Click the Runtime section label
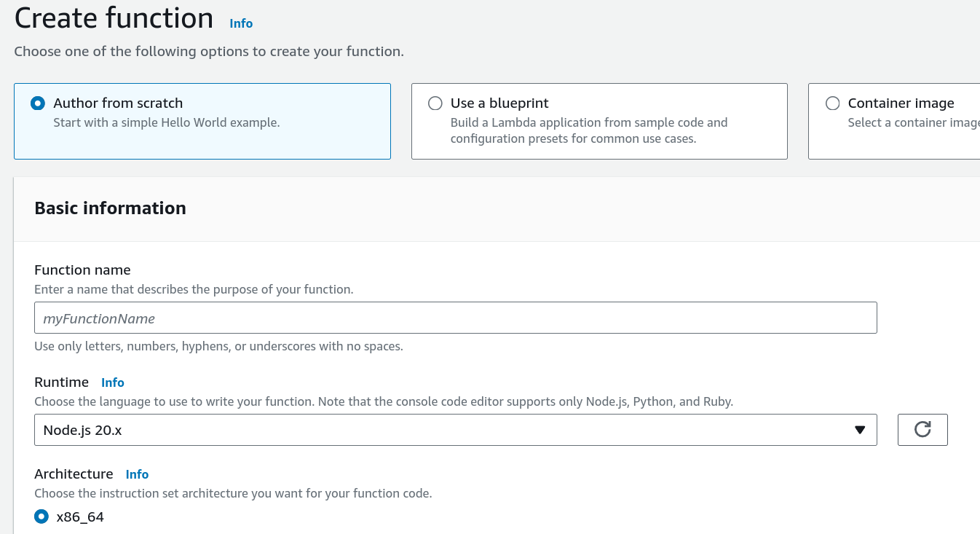980x534 pixels. pos(62,382)
